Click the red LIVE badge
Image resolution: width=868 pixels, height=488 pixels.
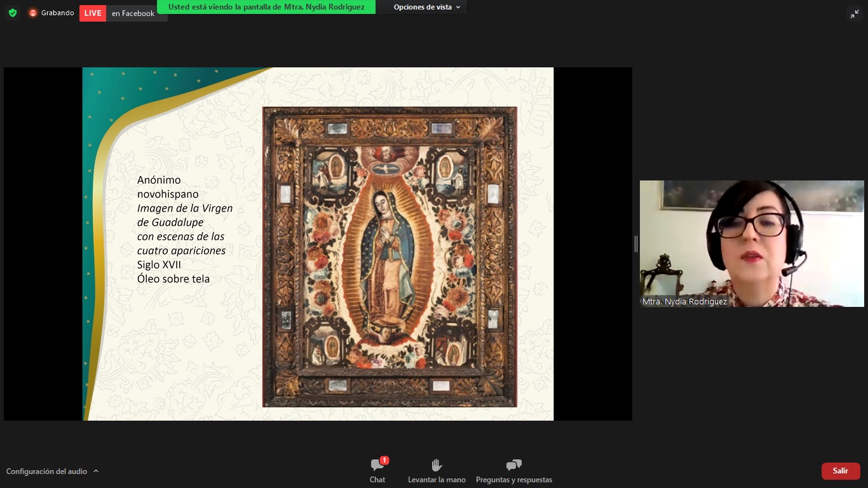pos(93,13)
